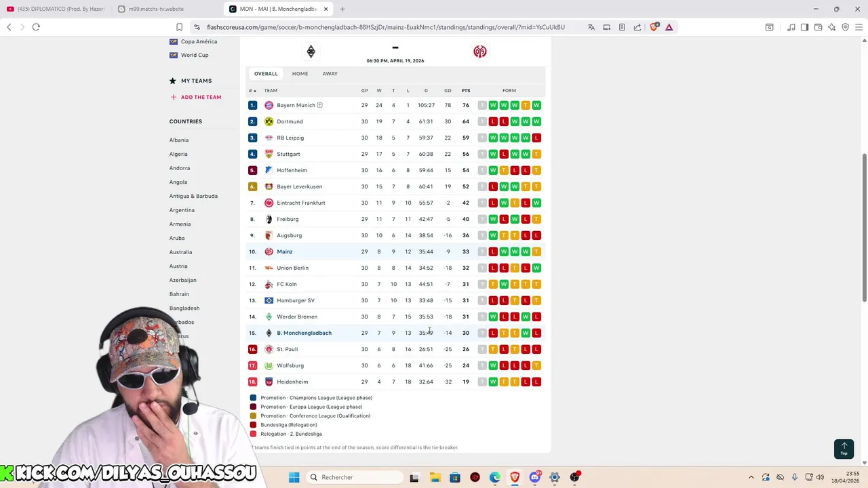
Task: Click the B. Monchengladbach crest in match header
Action: [x=311, y=52]
